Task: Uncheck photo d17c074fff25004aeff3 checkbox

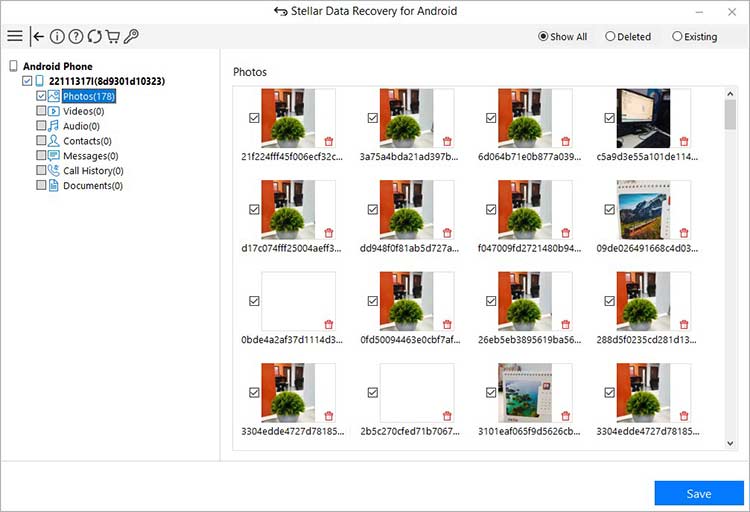Action: pyautogui.click(x=254, y=209)
